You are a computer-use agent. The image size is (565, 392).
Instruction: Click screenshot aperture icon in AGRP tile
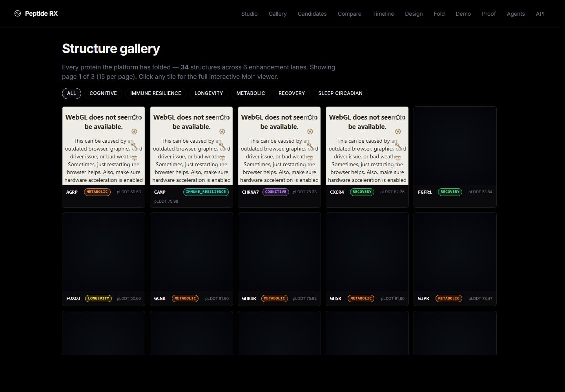[134, 131]
